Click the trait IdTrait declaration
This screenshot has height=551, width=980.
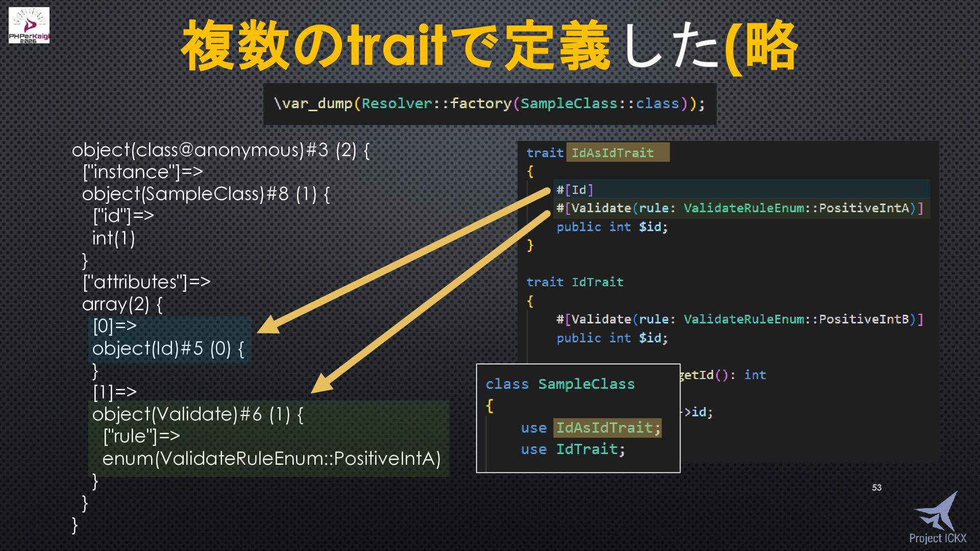(575, 282)
